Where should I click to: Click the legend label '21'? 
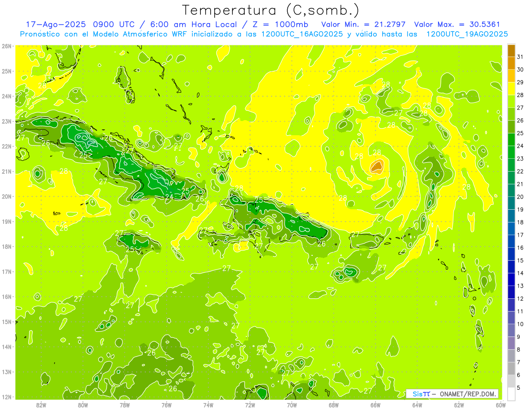(x=520, y=184)
